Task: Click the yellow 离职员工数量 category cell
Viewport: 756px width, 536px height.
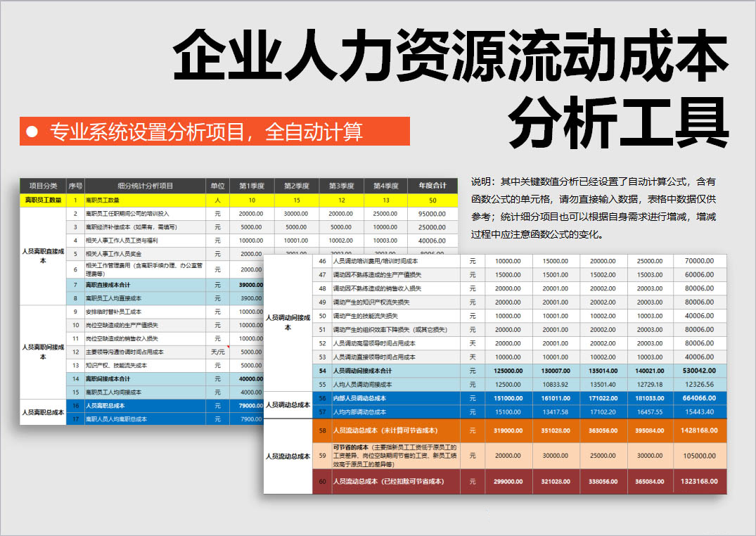Action: click(x=43, y=200)
